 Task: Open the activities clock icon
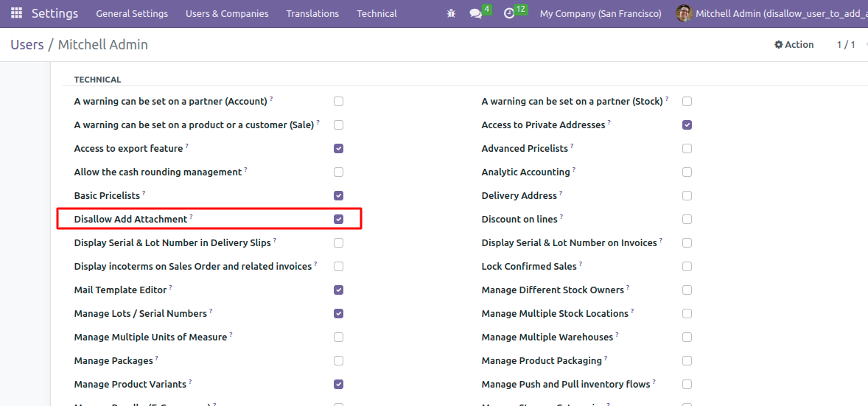coord(509,13)
